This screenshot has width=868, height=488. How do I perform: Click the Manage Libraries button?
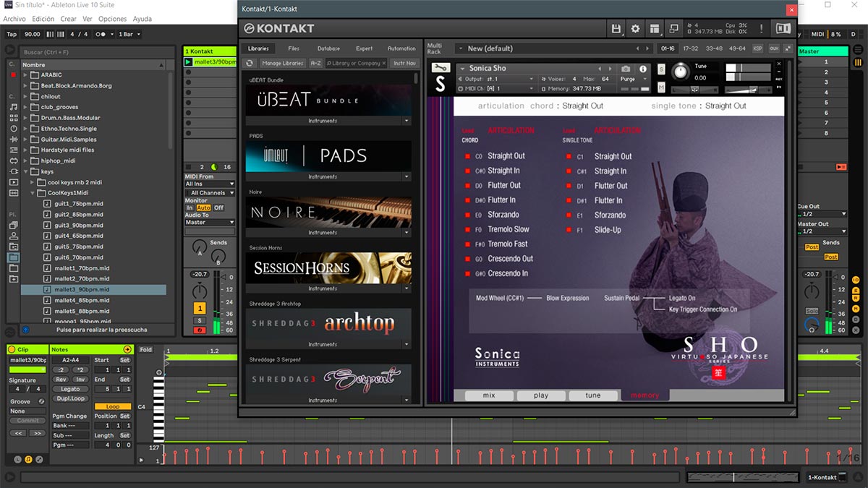[x=282, y=63]
